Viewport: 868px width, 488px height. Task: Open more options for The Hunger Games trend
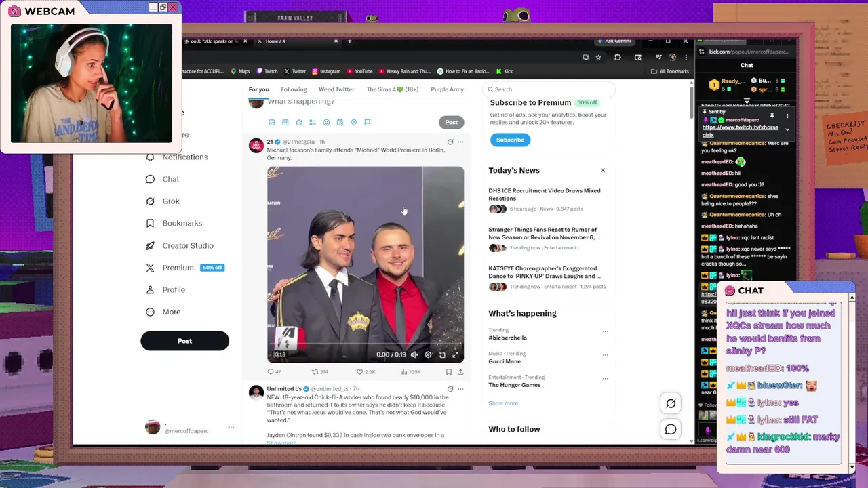pyautogui.click(x=605, y=379)
